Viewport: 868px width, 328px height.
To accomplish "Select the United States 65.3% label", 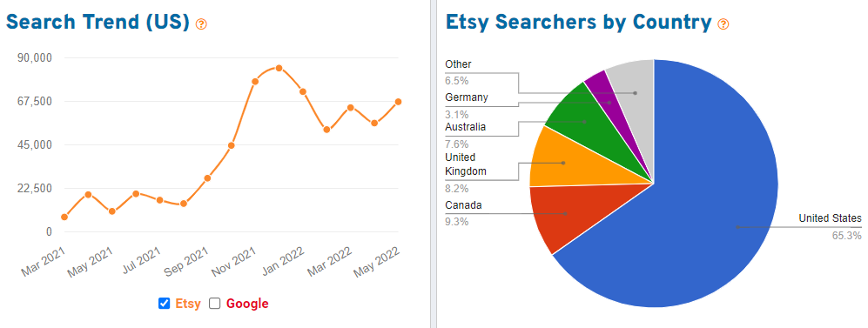I will click(x=830, y=227).
